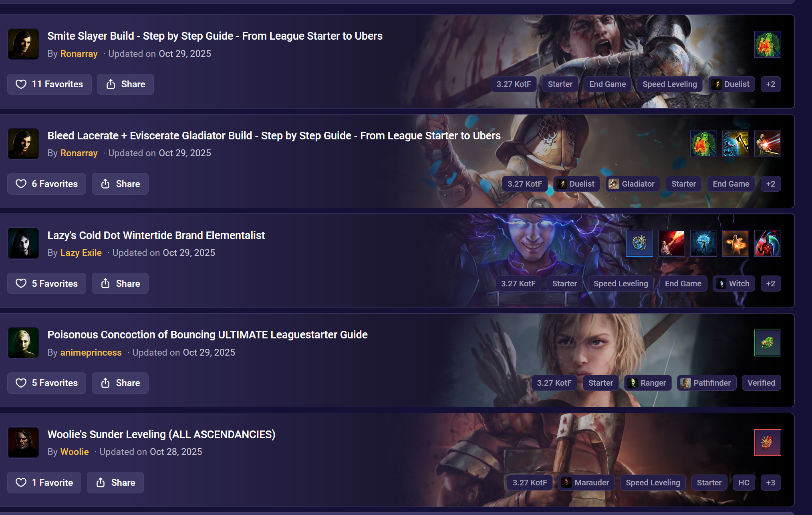The width and height of the screenshot is (812, 515).
Task: Click the Smite skill icon on Slayer build
Action: click(767, 44)
